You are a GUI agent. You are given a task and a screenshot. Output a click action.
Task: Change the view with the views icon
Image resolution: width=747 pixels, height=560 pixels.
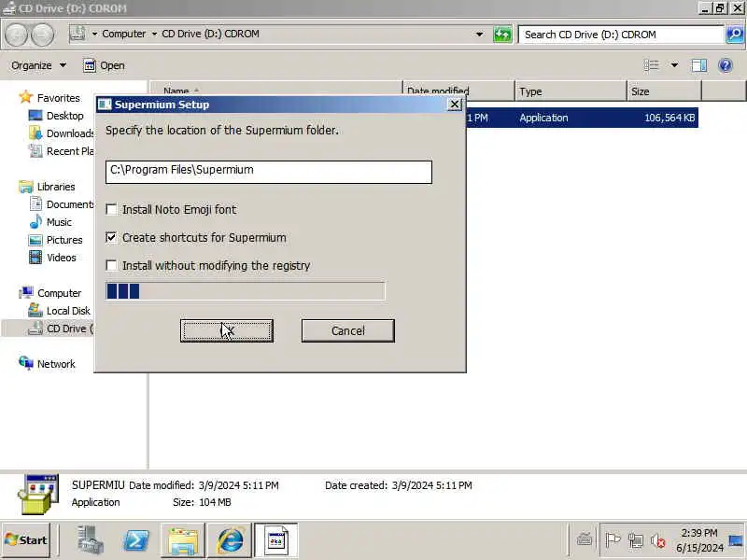click(x=652, y=65)
